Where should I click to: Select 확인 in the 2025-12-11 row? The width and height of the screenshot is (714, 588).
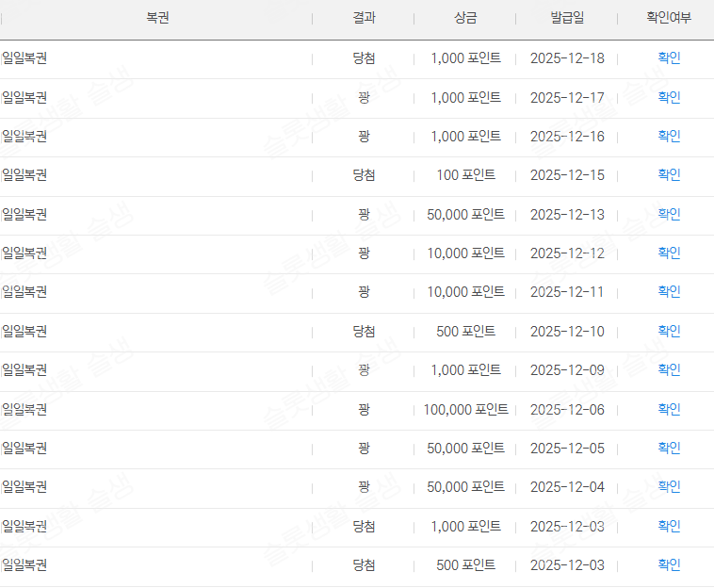click(x=669, y=292)
